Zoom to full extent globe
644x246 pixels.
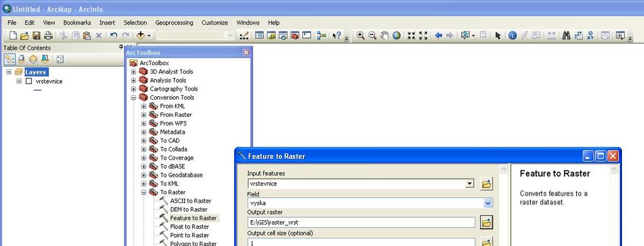click(x=397, y=35)
